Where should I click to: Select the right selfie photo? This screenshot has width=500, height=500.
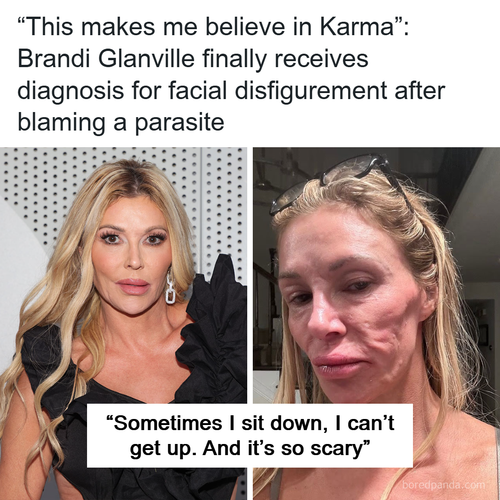click(x=376, y=323)
